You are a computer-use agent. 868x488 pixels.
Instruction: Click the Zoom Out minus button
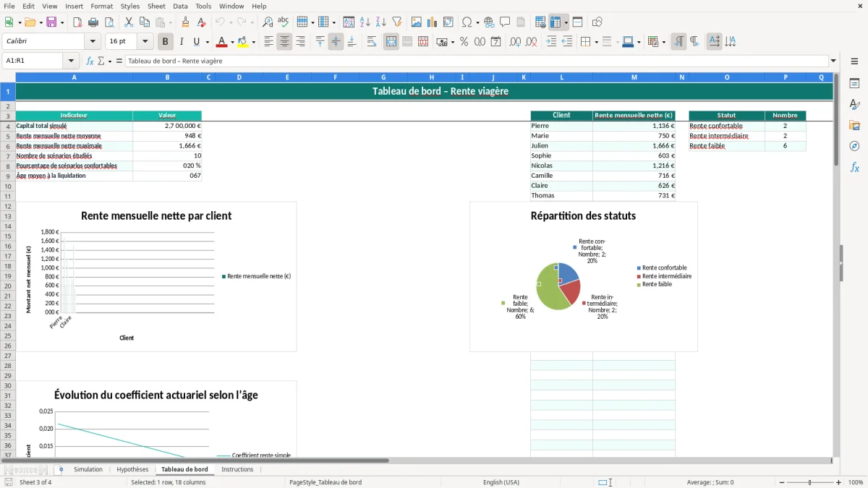coord(781,482)
